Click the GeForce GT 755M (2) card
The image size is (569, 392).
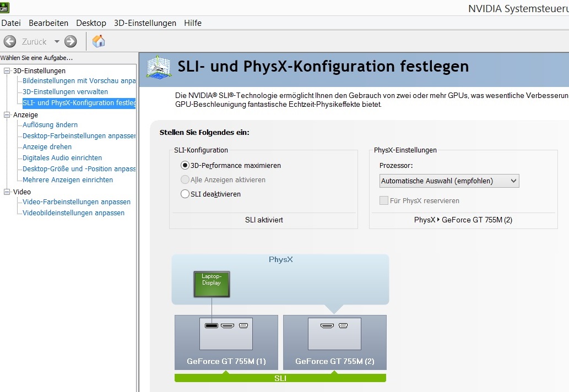click(x=334, y=342)
